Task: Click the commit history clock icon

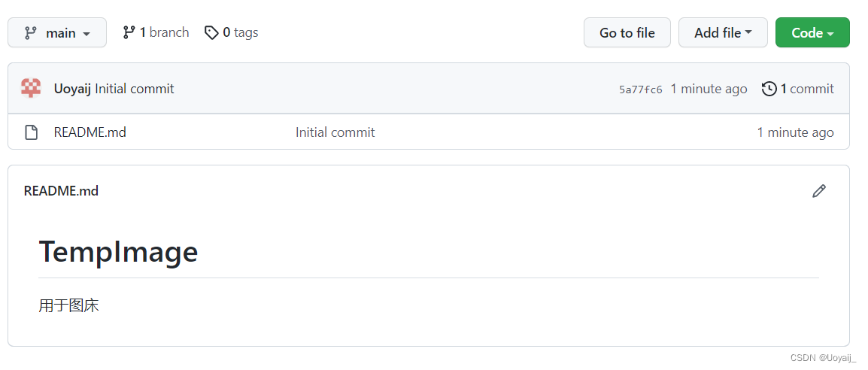Action: click(x=769, y=89)
